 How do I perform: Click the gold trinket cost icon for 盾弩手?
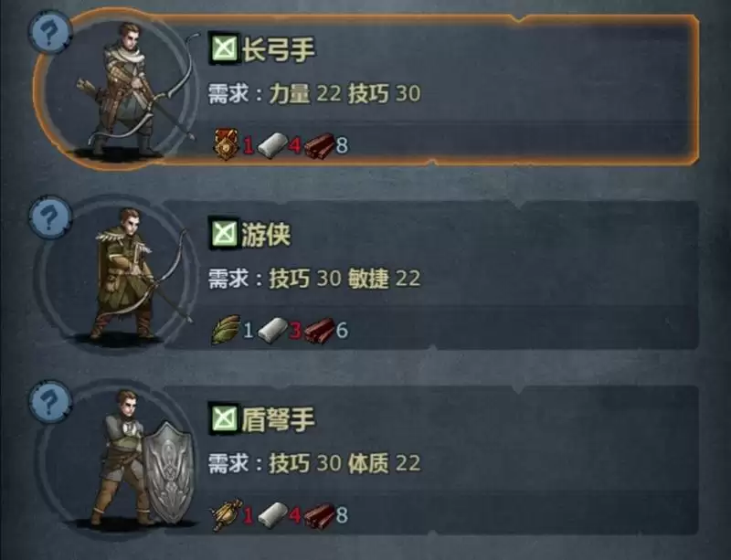point(226,513)
